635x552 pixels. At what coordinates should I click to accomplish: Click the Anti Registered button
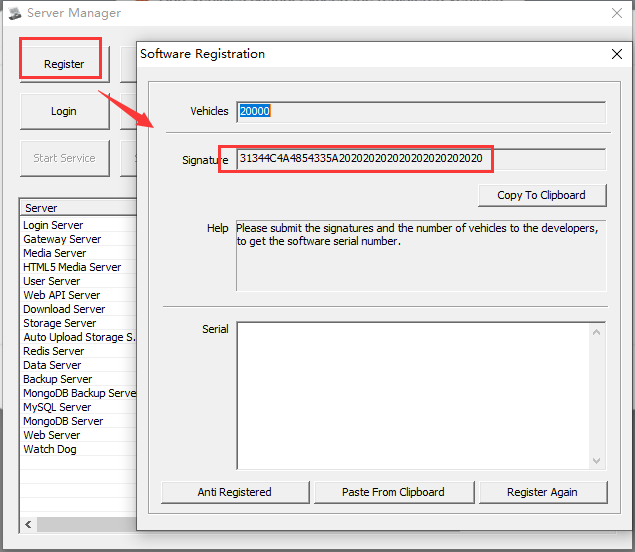pyautogui.click(x=234, y=492)
